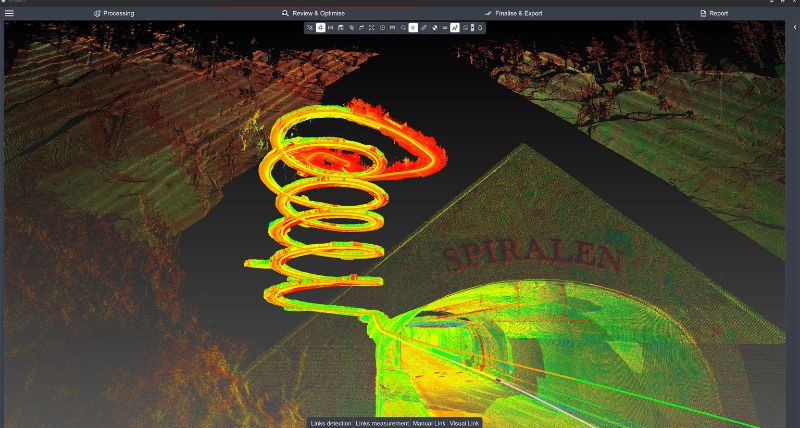
Task: Click the half-filled contrast shading icon
Action: tap(435, 28)
